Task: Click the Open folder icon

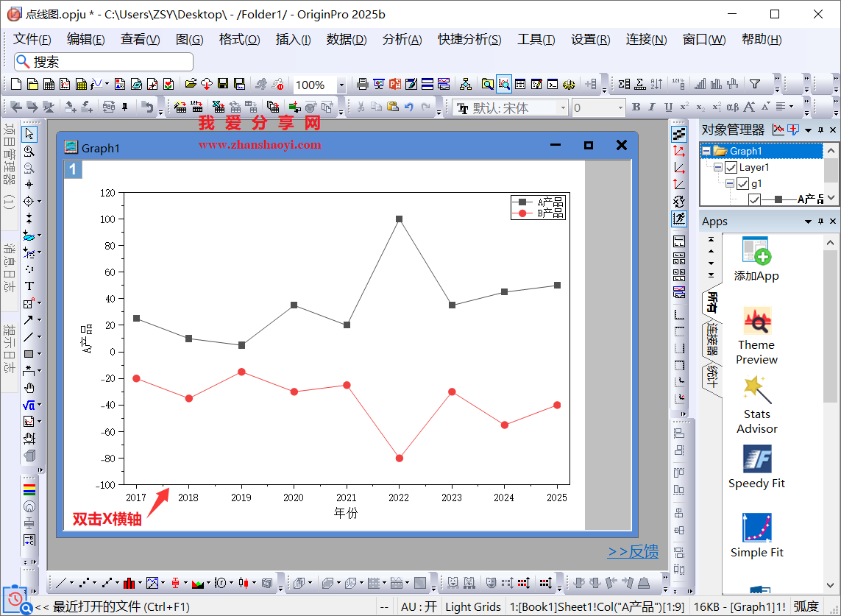Action: [x=191, y=85]
